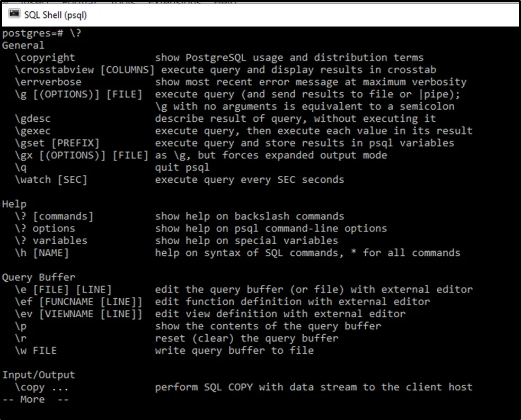Screen dimensions: 521x420
Task: Click the -- More -- pager prompt
Action: 36,399
